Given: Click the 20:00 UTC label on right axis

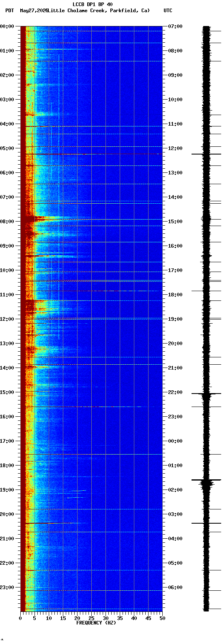Looking at the screenshot, I should pyautogui.click(x=175, y=344).
